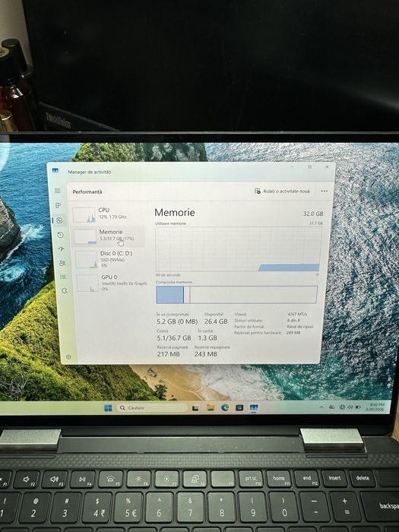Click the GPU 0 mini graph thumbnail
This screenshot has height=532, width=399.
tap(88, 283)
